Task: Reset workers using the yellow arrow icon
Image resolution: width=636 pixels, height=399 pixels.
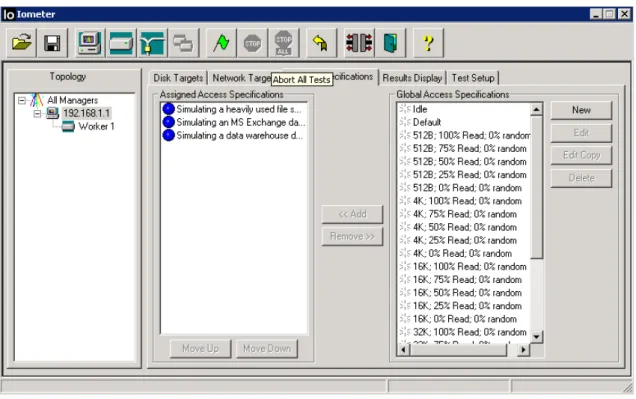Action: [x=321, y=43]
